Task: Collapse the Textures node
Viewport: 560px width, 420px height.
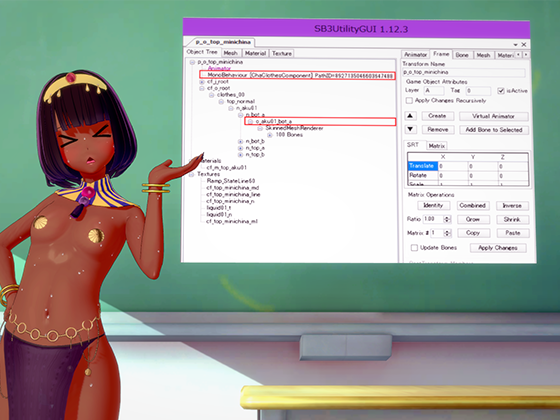Action: click(192, 174)
